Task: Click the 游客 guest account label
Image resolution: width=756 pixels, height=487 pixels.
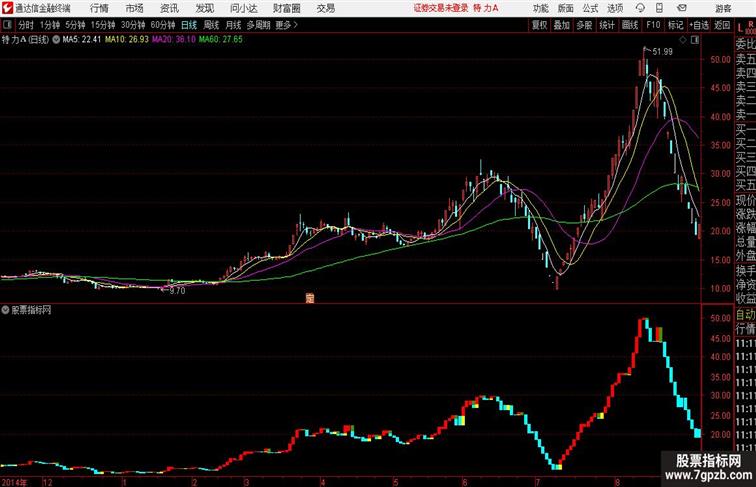Action: [723, 8]
